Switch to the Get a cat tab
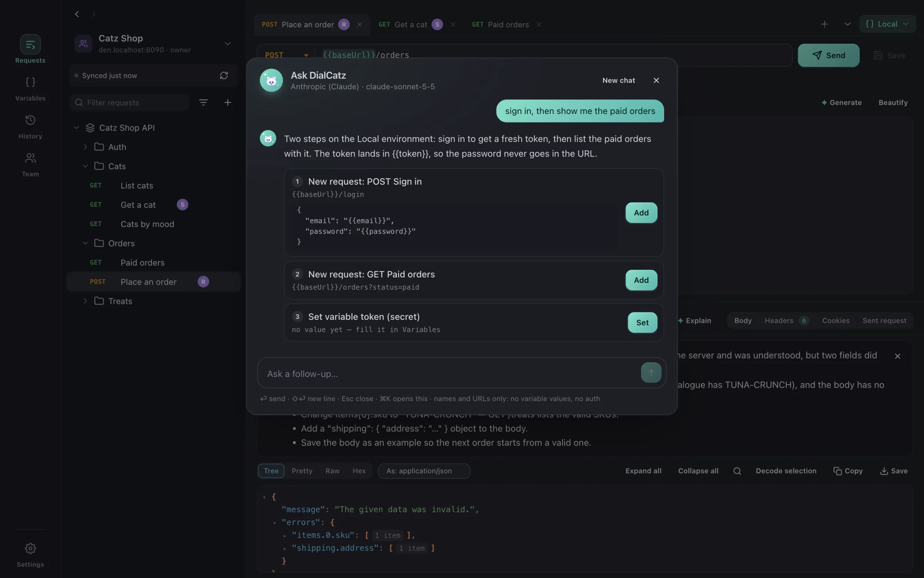924x578 pixels. point(410,24)
